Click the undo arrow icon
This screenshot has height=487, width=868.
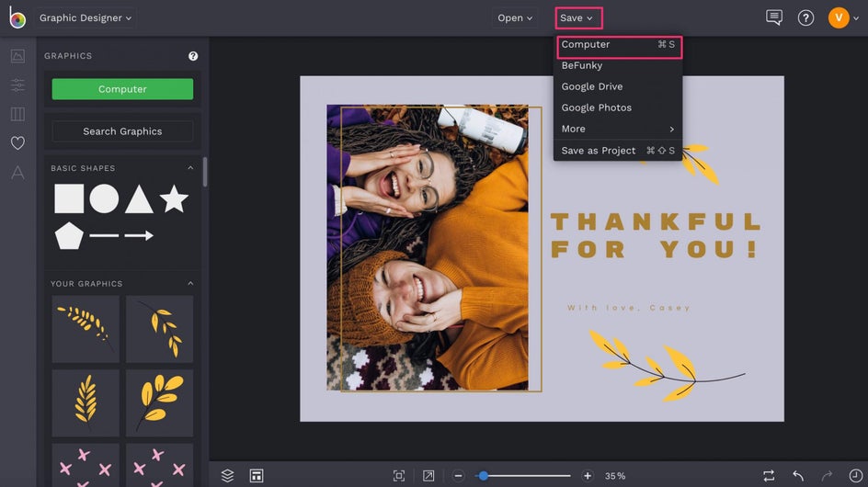pos(798,475)
